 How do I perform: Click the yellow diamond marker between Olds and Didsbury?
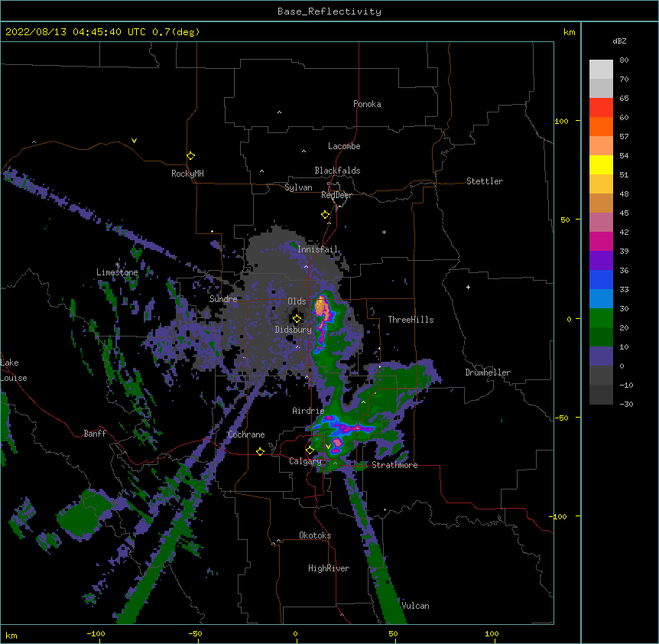297,319
